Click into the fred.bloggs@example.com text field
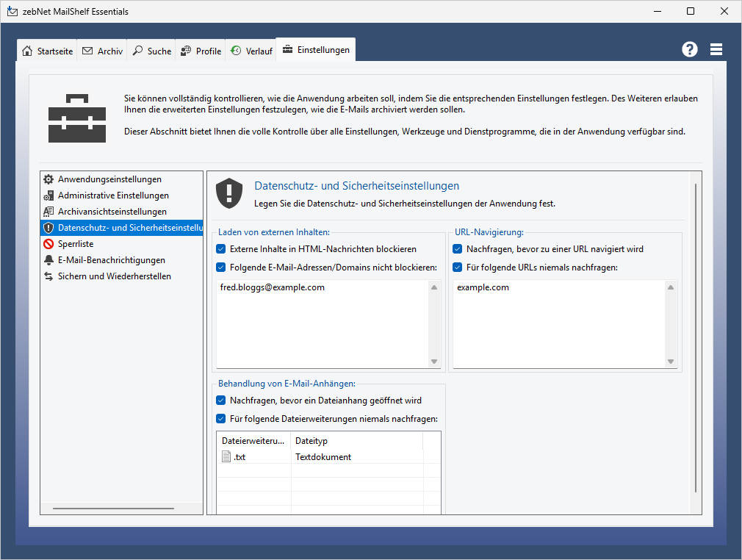This screenshot has width=742, height=560. 322,323
